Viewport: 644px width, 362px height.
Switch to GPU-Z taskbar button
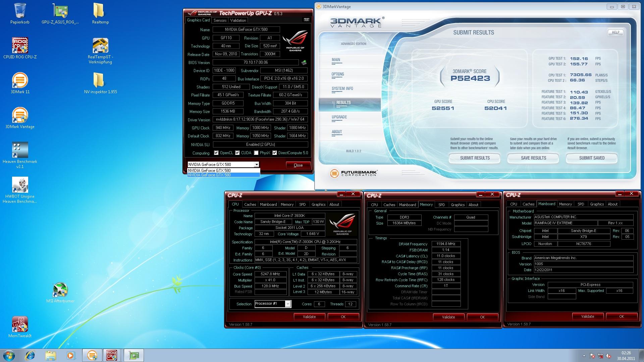[x=134, y=355]
